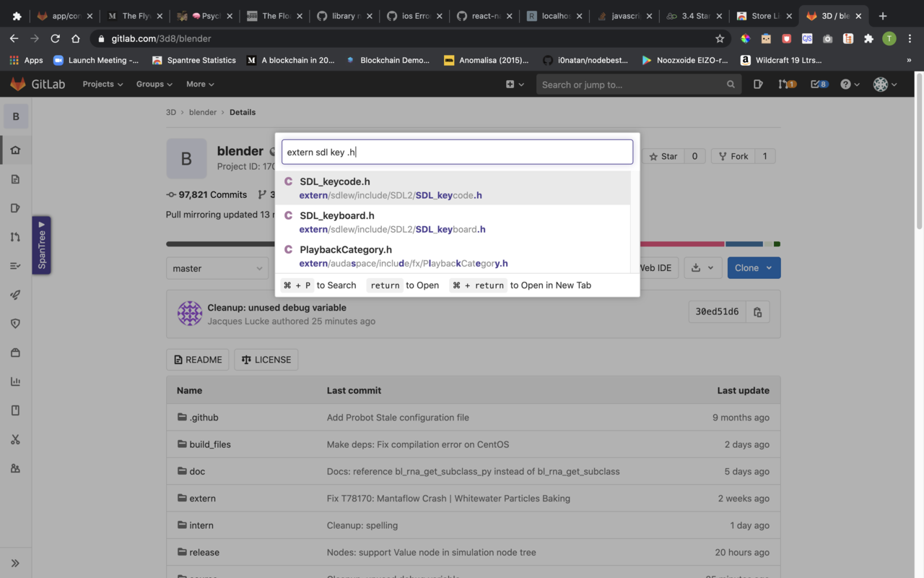This screenshot has height=578, width=924.
Task: Open the LICENSE button
Action: [x=266, y=360]
